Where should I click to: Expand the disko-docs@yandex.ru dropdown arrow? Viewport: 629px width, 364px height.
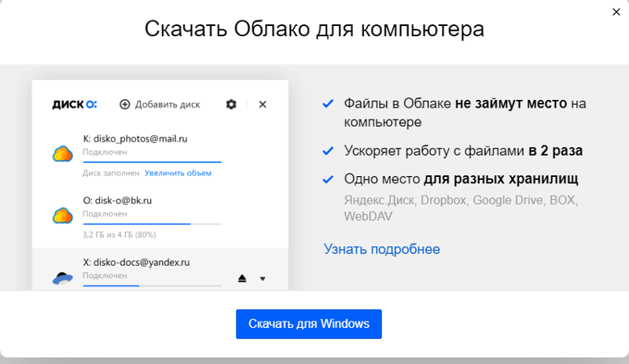coord(263,278)
